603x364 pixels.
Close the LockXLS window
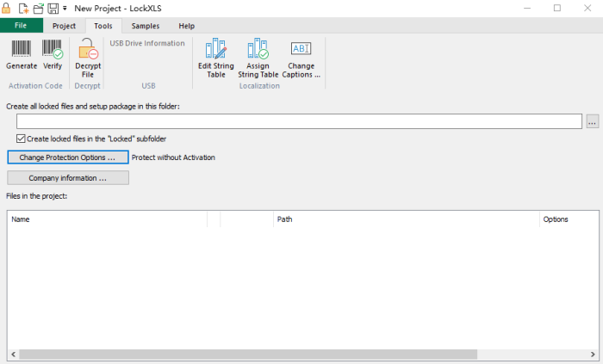coord(587,8)
